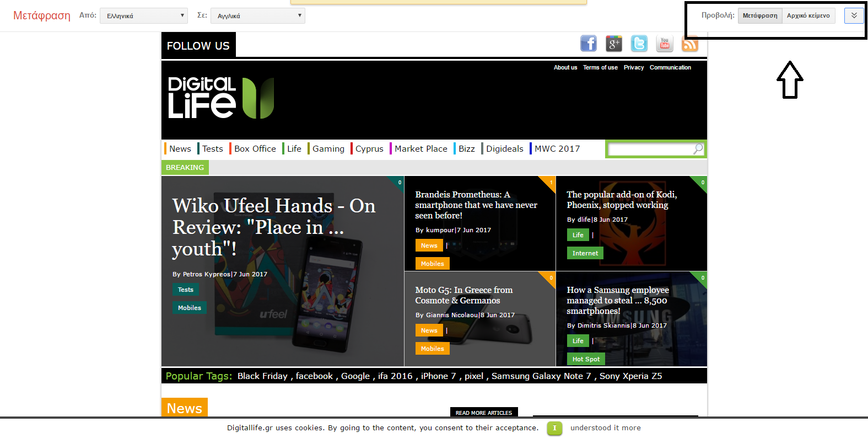Viewport: 868px width, 438px height.
Task: Click the Tests tag on Wiko article
Action: point(186,290)
